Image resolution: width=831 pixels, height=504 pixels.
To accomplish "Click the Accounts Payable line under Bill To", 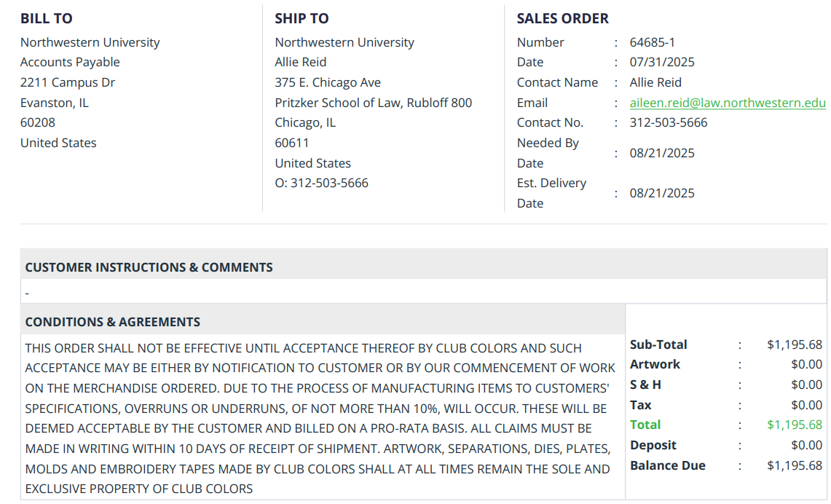I will [70, 63].
